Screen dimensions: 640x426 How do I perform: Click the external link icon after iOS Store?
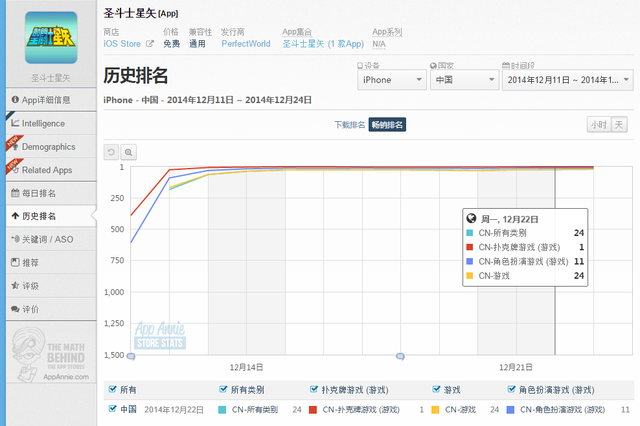tap(150, 44)
